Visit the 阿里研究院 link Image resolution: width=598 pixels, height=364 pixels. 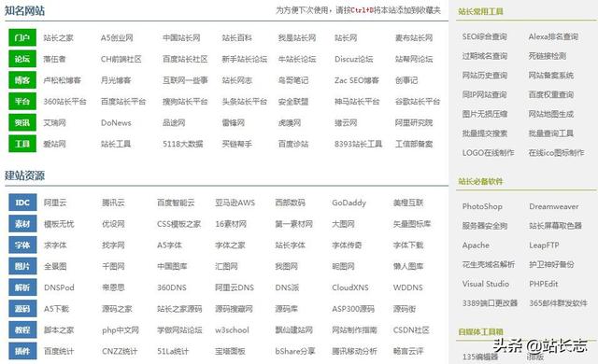tap(413, 123)
